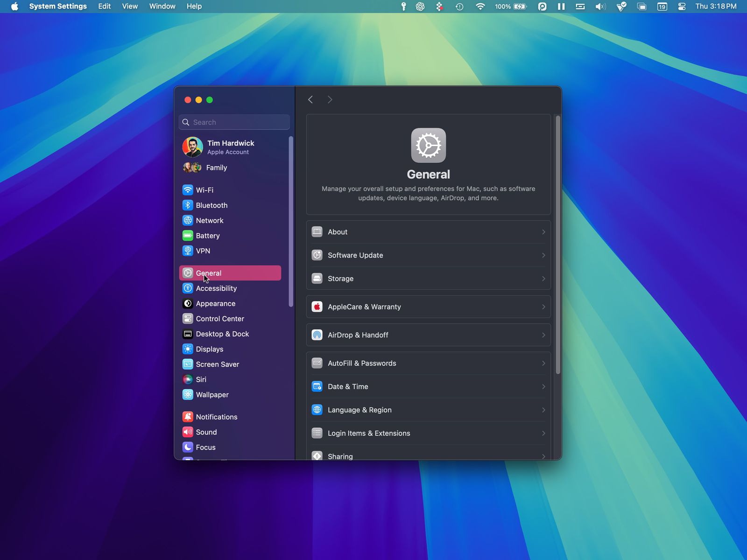This screenshot has height=560, width=747.
Task: Open the volume control in menu bar
Action: pos(600,6)
